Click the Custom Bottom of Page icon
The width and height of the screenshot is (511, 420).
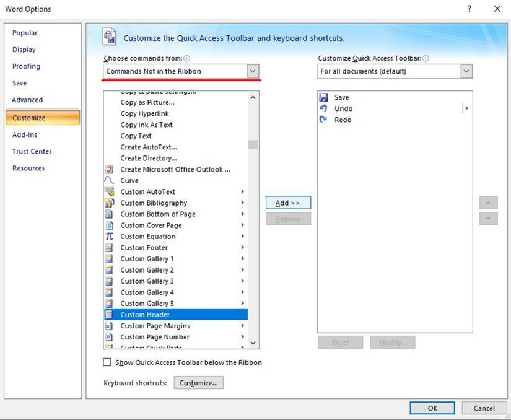pyautogui.click(x=109, y=214)
